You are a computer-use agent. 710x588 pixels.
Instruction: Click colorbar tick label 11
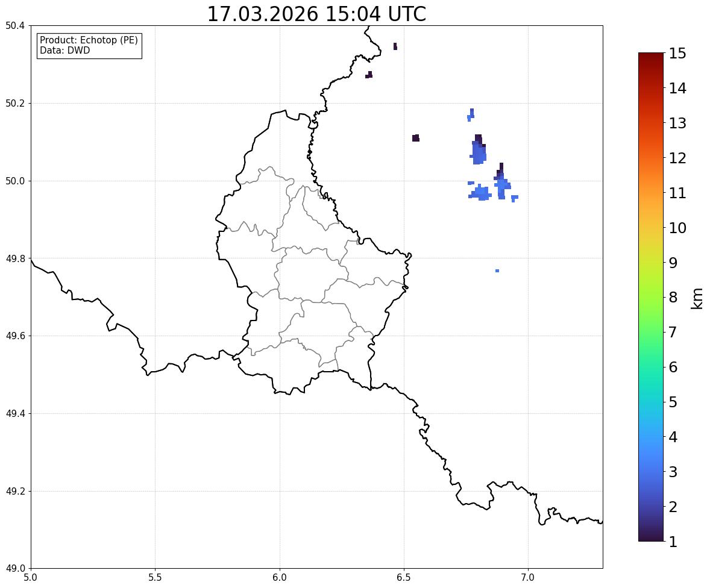(677, 193)
